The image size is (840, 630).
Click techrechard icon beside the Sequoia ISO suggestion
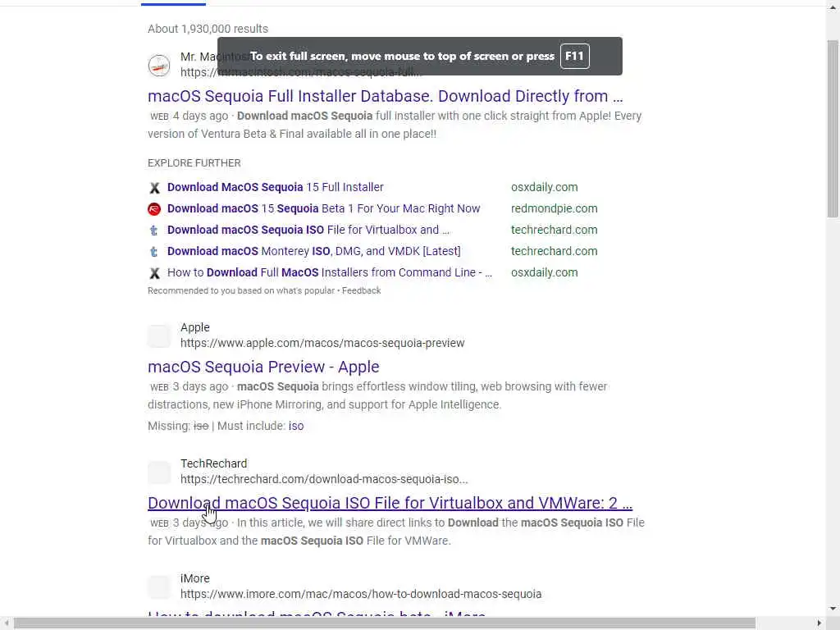coord(154,231)
